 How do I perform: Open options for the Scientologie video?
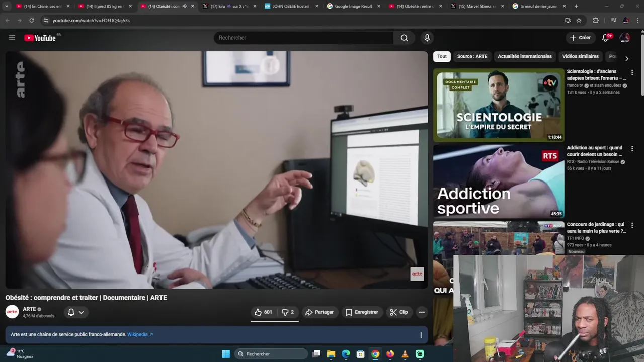[x=632, y=72]
